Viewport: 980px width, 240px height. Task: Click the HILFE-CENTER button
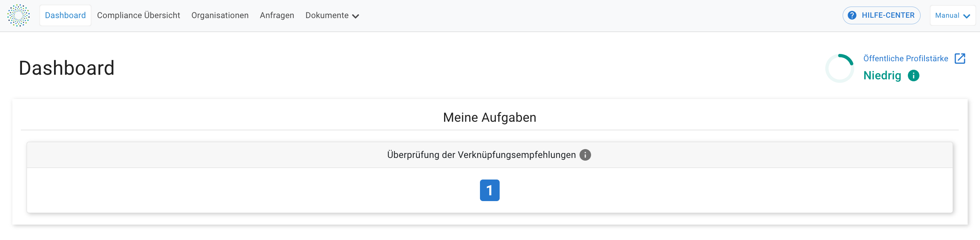[881, 15]
